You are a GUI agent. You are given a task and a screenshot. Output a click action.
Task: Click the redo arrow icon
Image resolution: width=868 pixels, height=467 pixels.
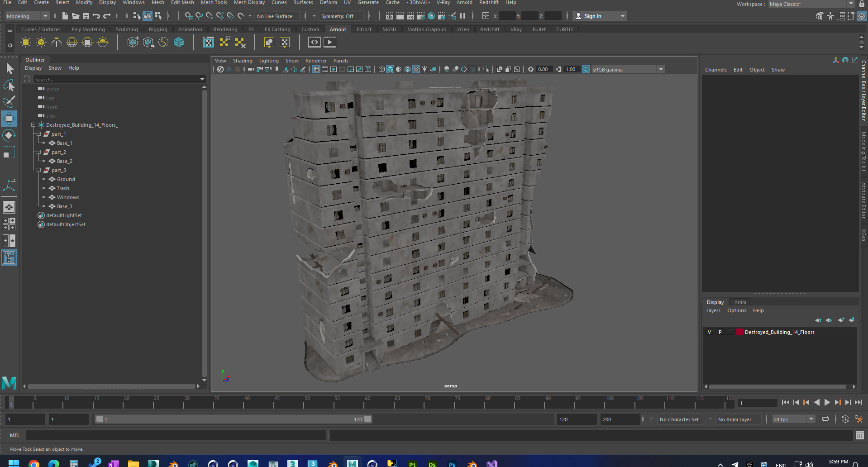click(107, 16)
